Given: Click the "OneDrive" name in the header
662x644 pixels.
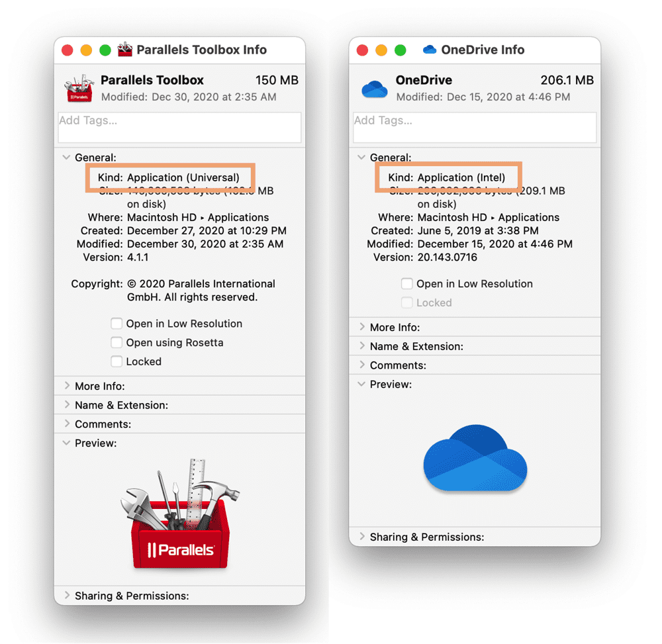Looking at the screenshot, I should pyautogui.click(x=424, y=80).
